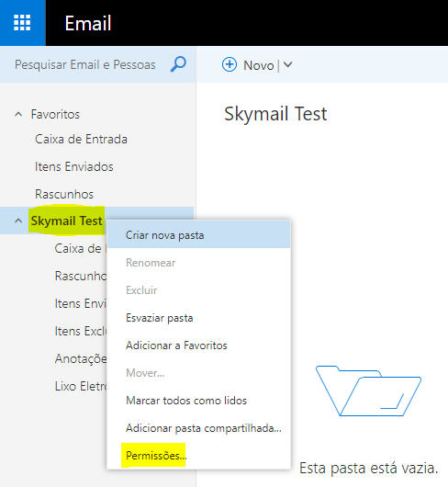Open Rascunhos under Favoritos
Screen dimensions: 448x487
[64, 194]
